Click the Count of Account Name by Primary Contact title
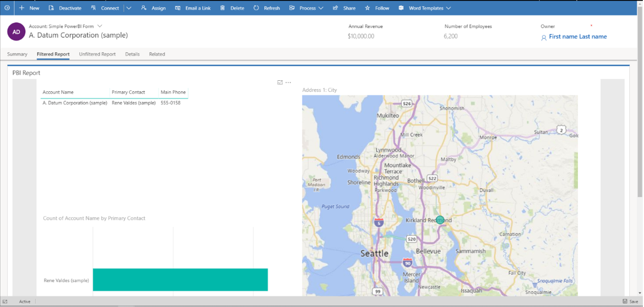This screenshot has width=644, height=307. point(94,219)
